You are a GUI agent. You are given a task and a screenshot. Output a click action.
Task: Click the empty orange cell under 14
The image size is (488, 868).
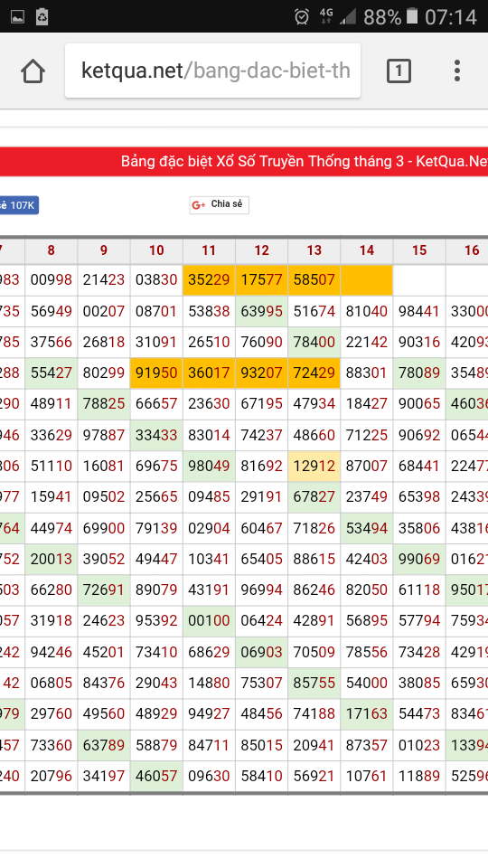366,280
